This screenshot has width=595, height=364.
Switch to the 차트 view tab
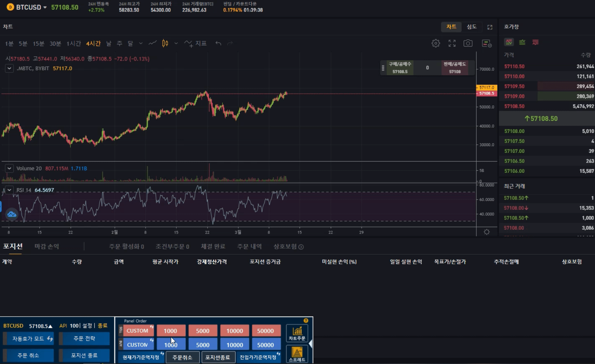[451, 27]
